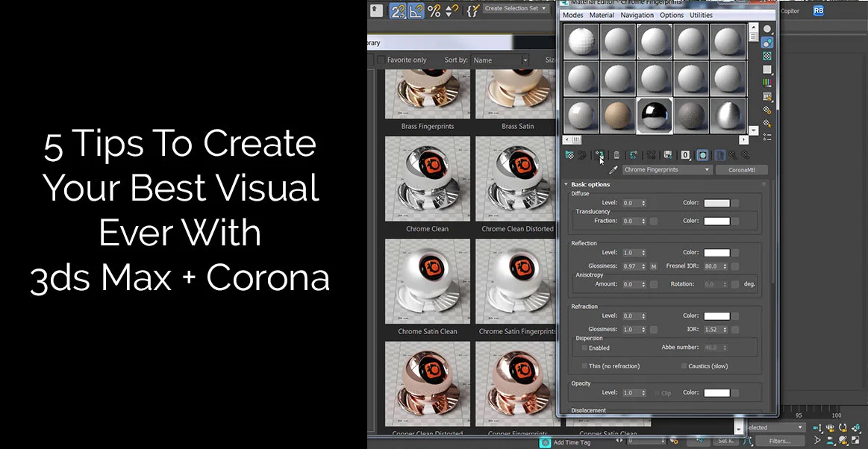Viewport: 868px width, 449px height.
Task: Click the Reflection color swatch
Action: (x=717, y=252)
